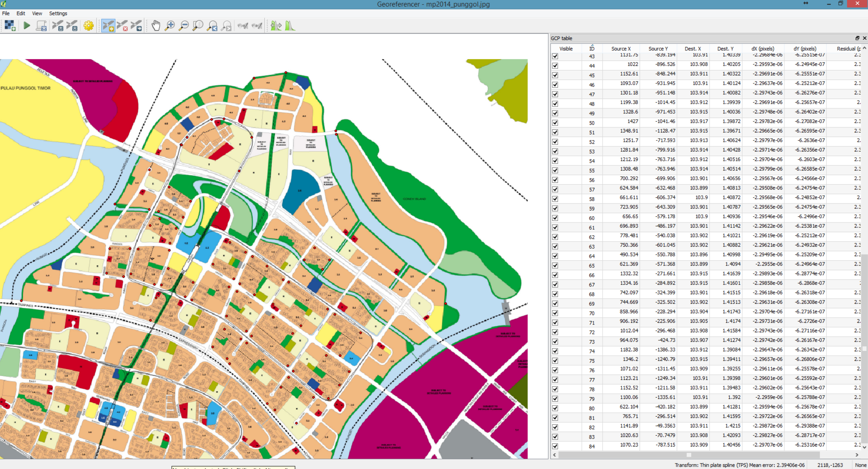The height and width of the screenshot is (469, 868).
Task: Click the Open Raster icon
Action: point(10,26)
